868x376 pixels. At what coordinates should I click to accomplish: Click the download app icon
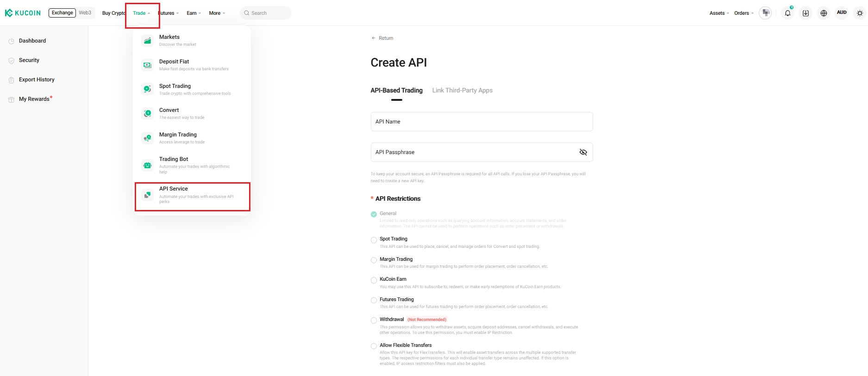pyautogui.click(x=806, y=13)
